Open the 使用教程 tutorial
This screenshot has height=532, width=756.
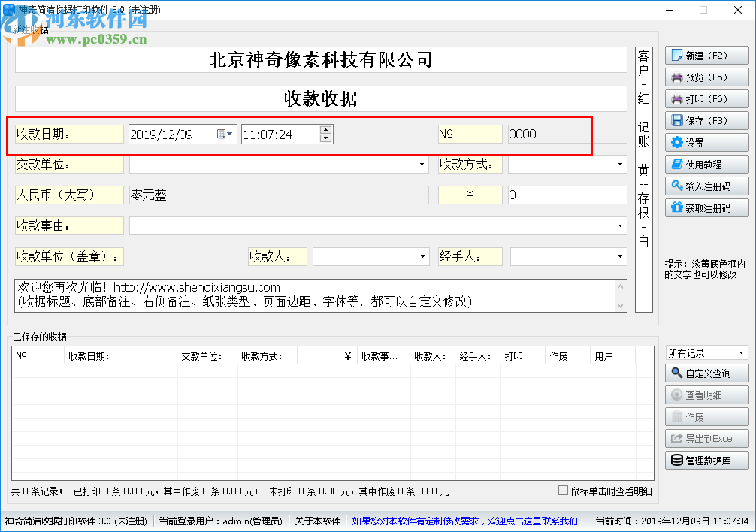click(x=705, y=164)
